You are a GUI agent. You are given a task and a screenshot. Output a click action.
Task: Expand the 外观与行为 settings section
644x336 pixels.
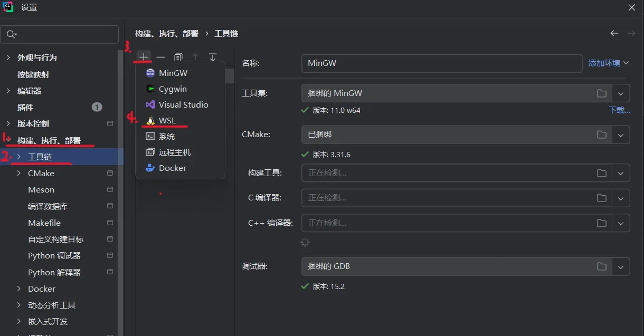8,57
